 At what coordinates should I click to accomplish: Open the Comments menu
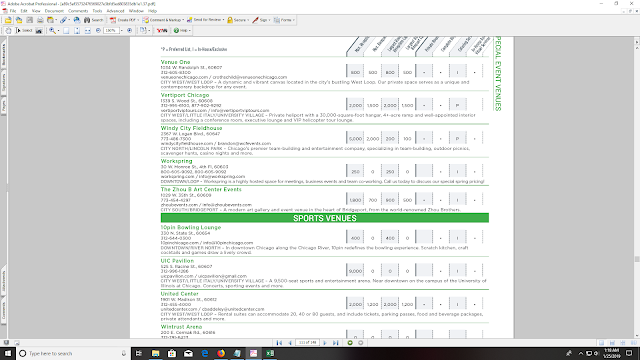pos(78,11)
